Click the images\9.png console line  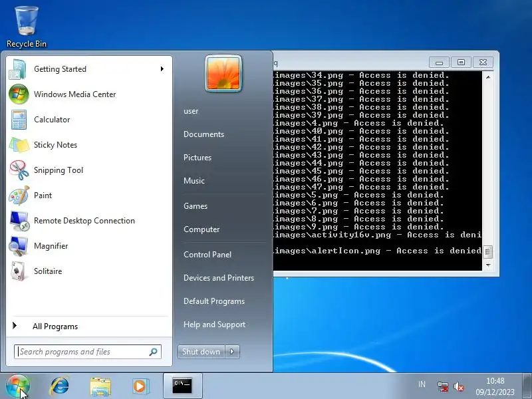[358, 227]
